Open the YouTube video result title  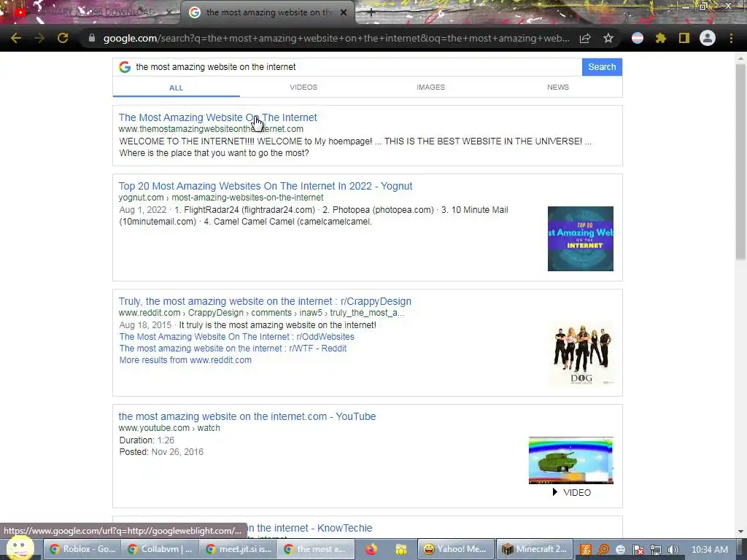247,416
